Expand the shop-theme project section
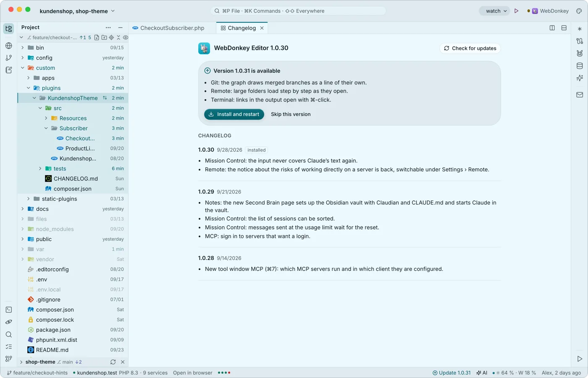The image size is (588, 378). (21, 362)
